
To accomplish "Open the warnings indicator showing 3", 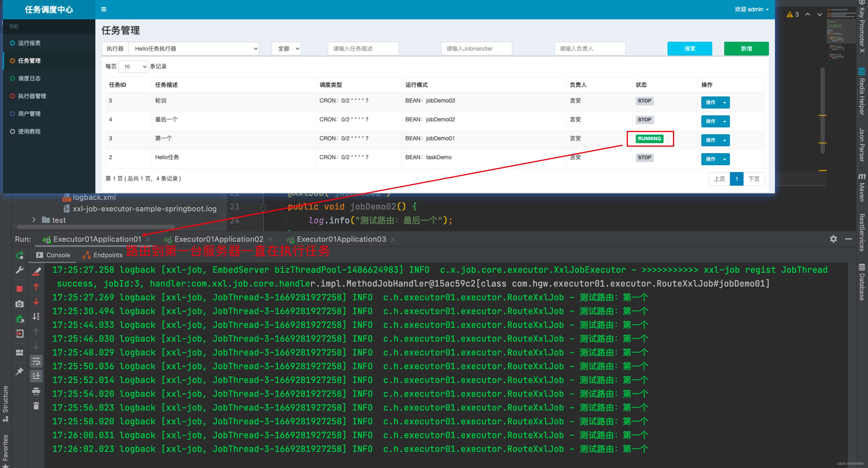I will tap(792, 14).
